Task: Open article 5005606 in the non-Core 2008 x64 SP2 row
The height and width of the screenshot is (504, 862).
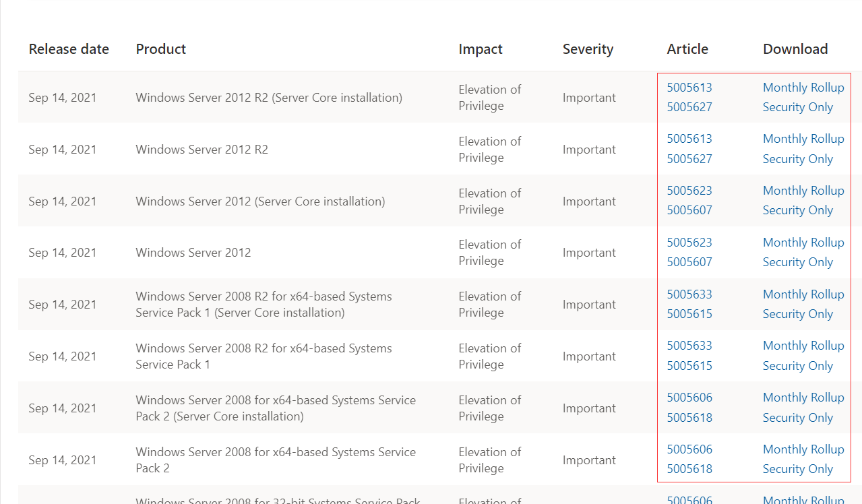Action: click(689, 449)
